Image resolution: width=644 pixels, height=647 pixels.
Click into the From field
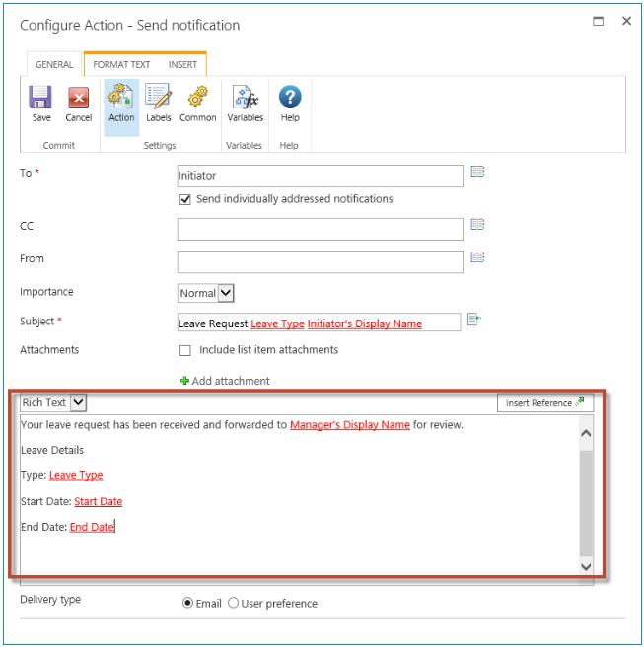320,261
